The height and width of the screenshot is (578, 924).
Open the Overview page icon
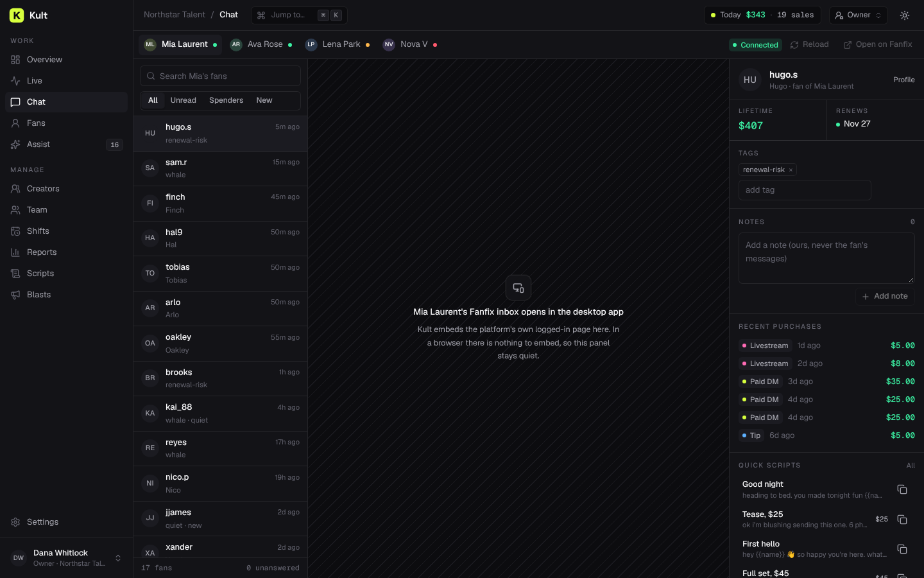coord(15,60)
